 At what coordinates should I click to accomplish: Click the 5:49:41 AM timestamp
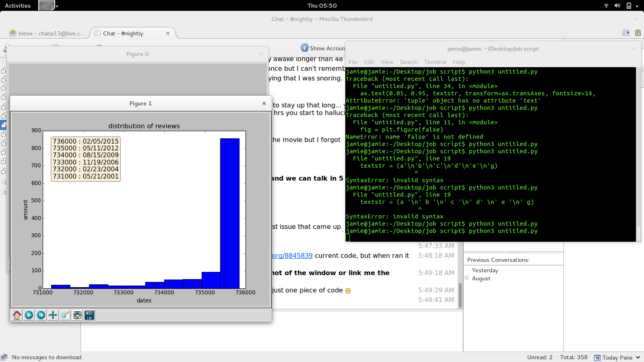click(436, 300)
